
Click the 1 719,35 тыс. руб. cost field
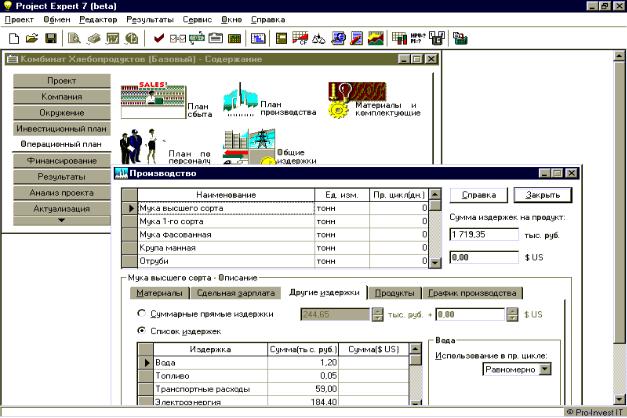[x=484, y=234]
